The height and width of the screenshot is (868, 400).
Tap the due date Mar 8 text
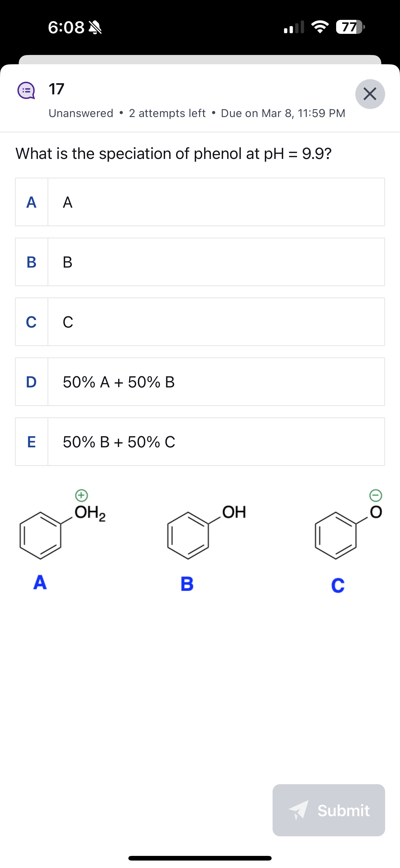[x=283, y=113]
